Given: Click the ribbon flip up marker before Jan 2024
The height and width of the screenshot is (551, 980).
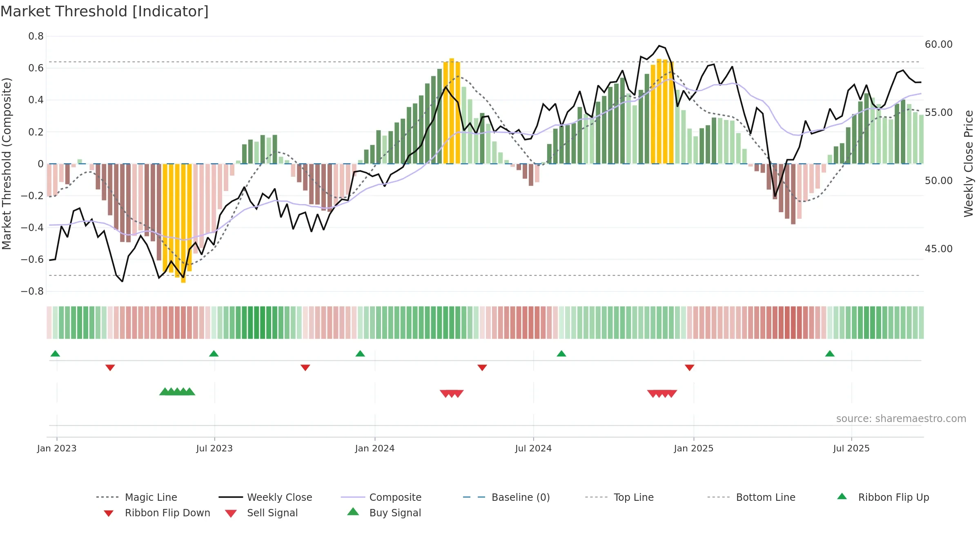Looking at the screenshot, I should [360, 353].
